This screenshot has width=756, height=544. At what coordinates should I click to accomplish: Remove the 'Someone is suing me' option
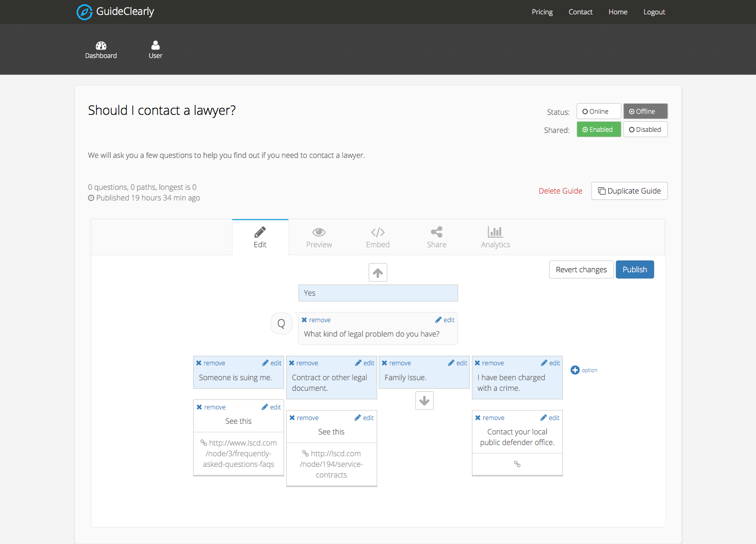pyautogui.click(x=211, y=363)
